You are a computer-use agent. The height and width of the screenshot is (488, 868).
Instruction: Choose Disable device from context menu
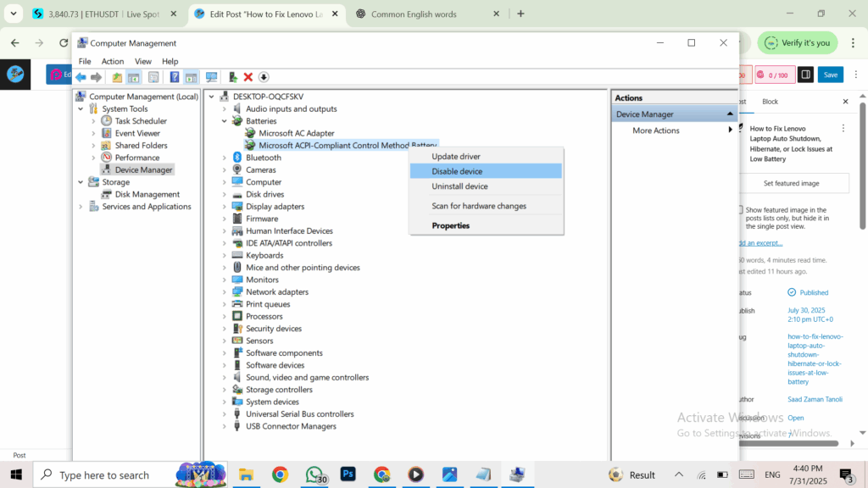click(x=486, y=171)
